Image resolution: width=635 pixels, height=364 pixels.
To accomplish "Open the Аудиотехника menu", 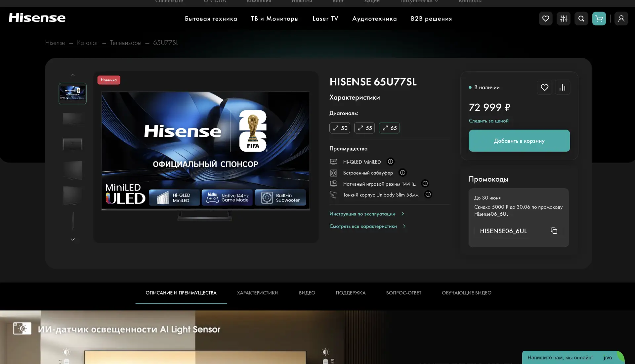I will (374, 19).
